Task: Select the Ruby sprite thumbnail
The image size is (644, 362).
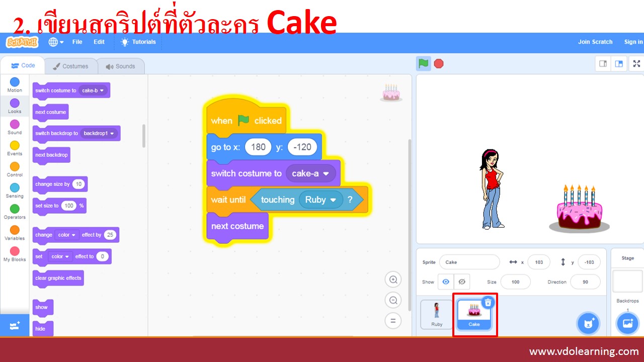Action: pyautogui.click(x=437, y=315)
